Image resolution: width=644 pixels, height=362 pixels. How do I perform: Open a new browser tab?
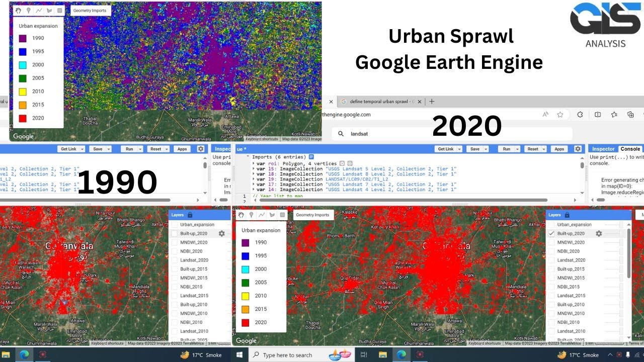coord(432,102)
